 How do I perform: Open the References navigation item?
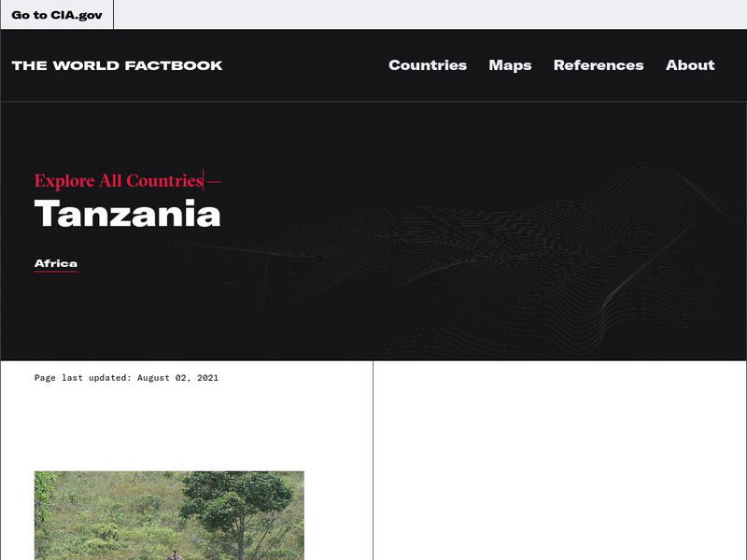coord(599,65)
